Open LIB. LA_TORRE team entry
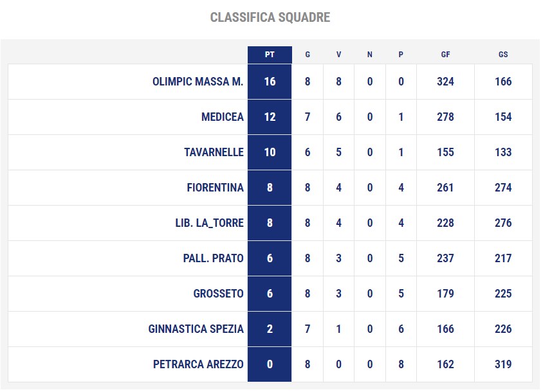 point(209,223)
